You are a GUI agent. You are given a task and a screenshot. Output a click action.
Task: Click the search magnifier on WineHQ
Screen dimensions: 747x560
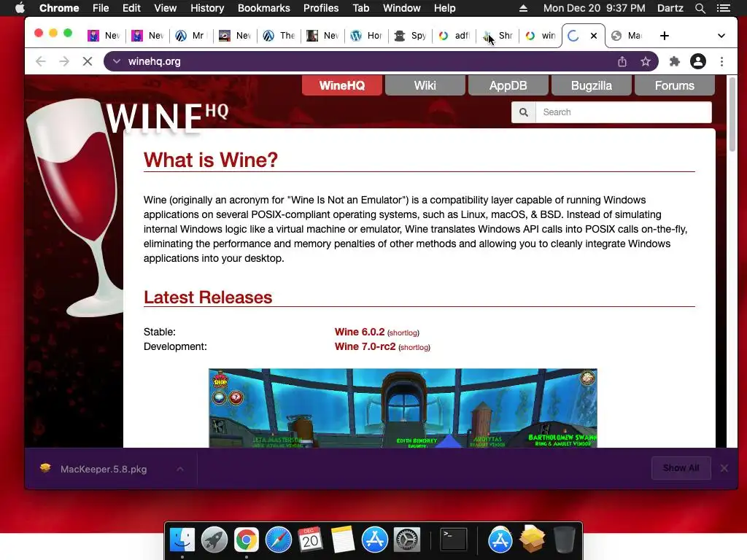pyautogui.click(x=524, y=112)
